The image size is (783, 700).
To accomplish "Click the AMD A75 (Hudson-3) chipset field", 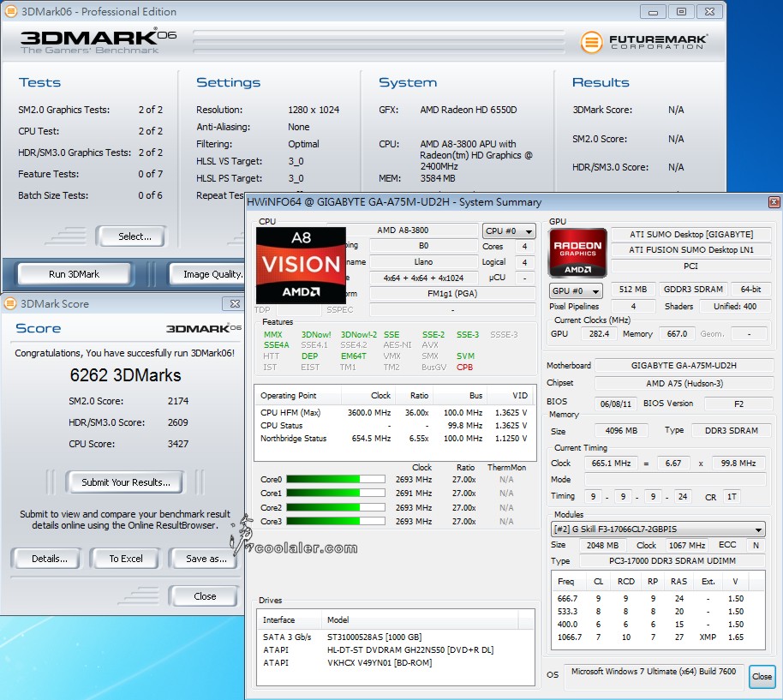I will [x=684, y=384].
